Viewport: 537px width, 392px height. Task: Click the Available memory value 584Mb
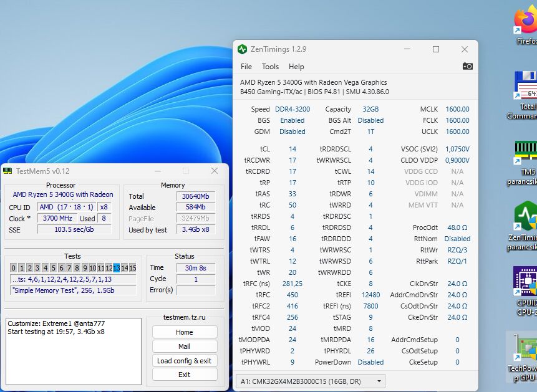(196, 207)
